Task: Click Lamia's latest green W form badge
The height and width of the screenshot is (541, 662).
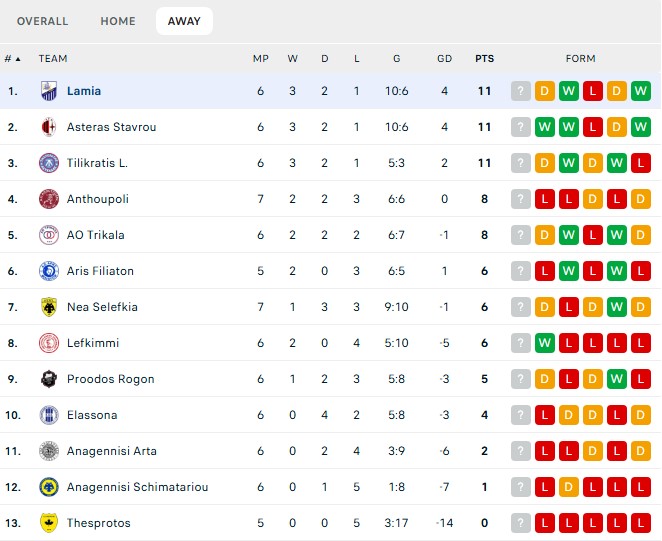Action: click(641, 91)
